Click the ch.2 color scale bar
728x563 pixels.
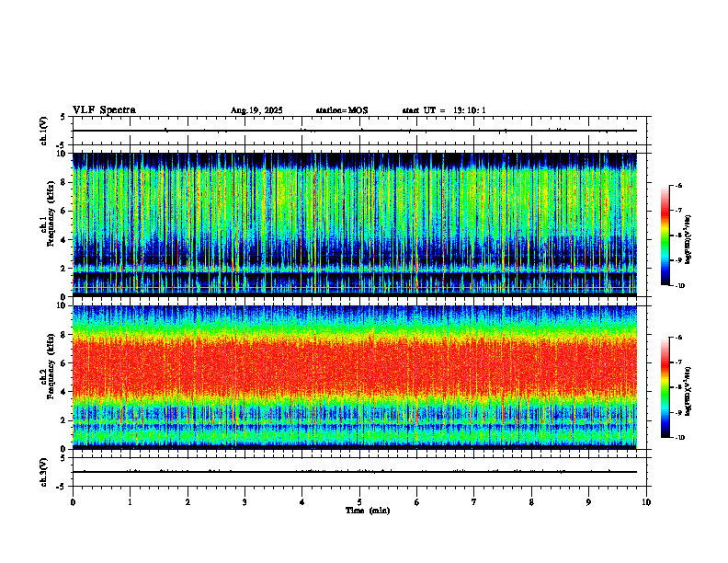[x=665, y=387]
